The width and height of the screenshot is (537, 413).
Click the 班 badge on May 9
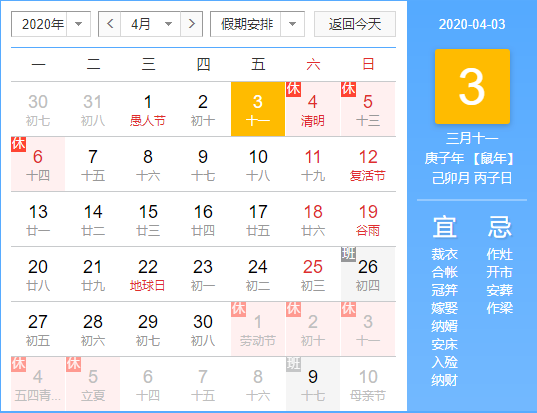pyautogui.click(x=294, y=364)
